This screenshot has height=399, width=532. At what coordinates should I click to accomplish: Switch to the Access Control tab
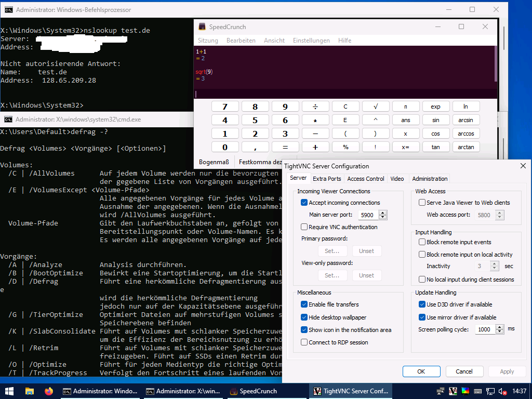click(x=366, y=179)
